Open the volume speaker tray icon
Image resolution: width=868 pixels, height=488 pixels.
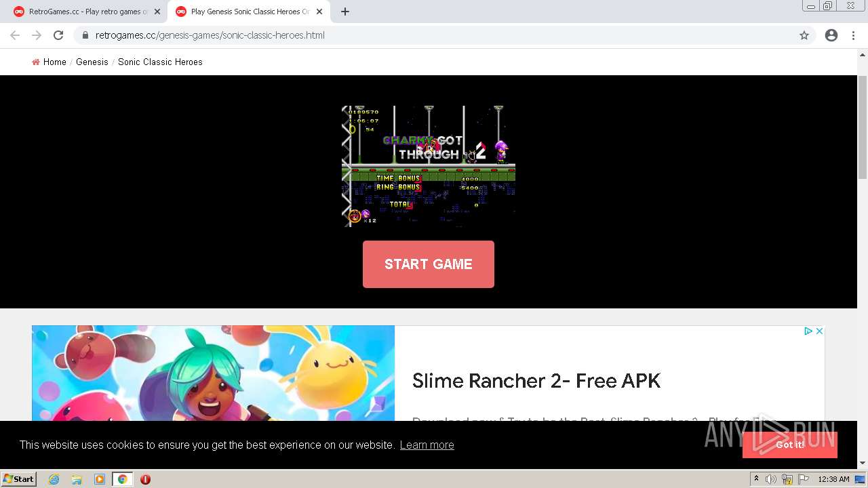(771, 479)
